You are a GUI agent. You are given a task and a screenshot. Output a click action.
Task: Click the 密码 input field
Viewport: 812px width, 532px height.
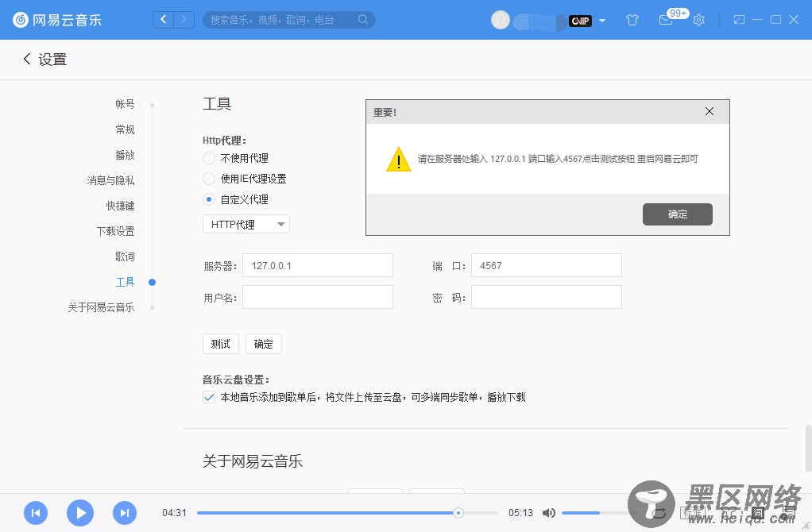(x=547, y=297)
